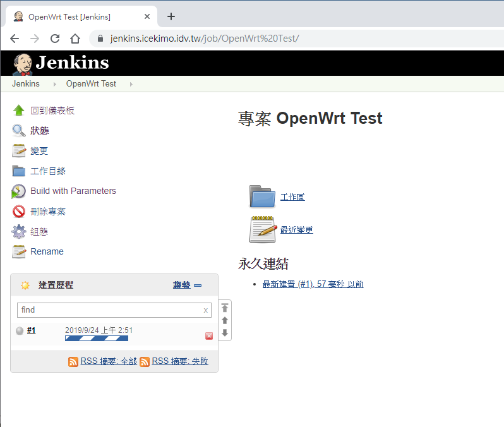Select Build with Parameters menu item

pos(73,191)
